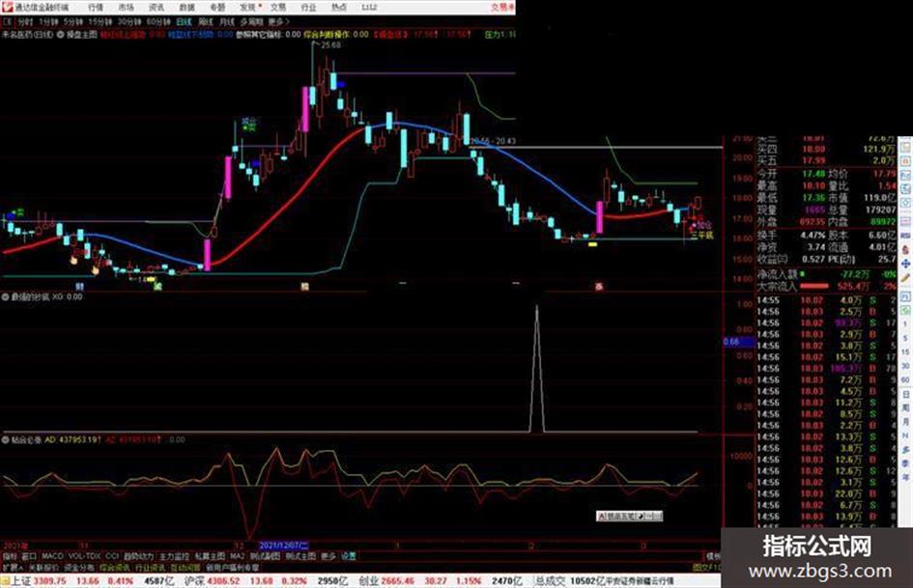
Task: Click the circular refresh icon in right sidebar
Action: pyautogui.click(x=905, y=204)
